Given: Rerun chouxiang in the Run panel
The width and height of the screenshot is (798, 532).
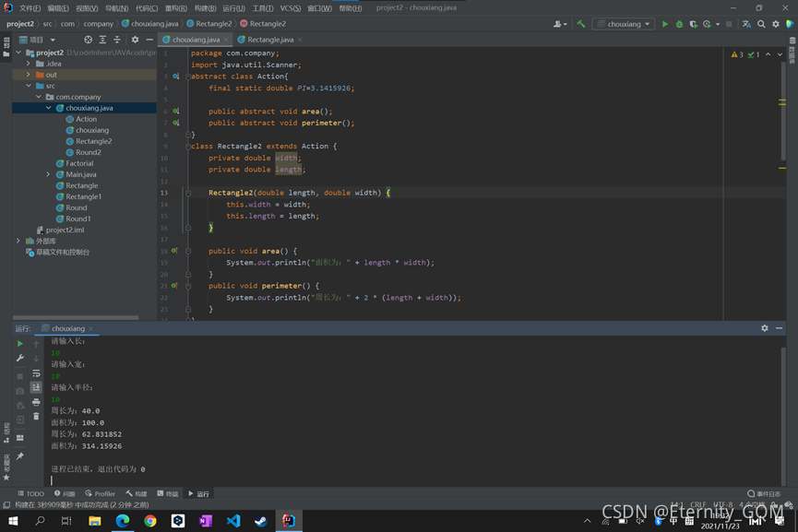Looking at the screenshot, I should click(x=20, y=344).
